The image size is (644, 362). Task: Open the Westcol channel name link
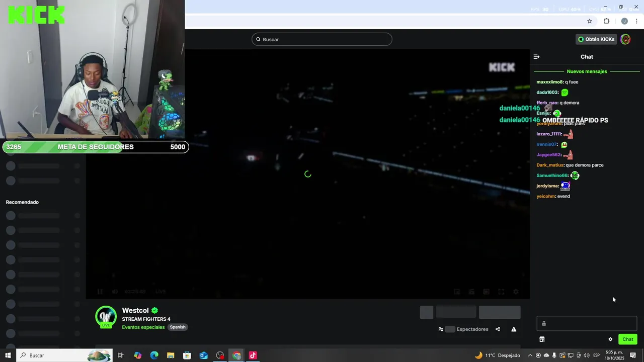[135, 310]
